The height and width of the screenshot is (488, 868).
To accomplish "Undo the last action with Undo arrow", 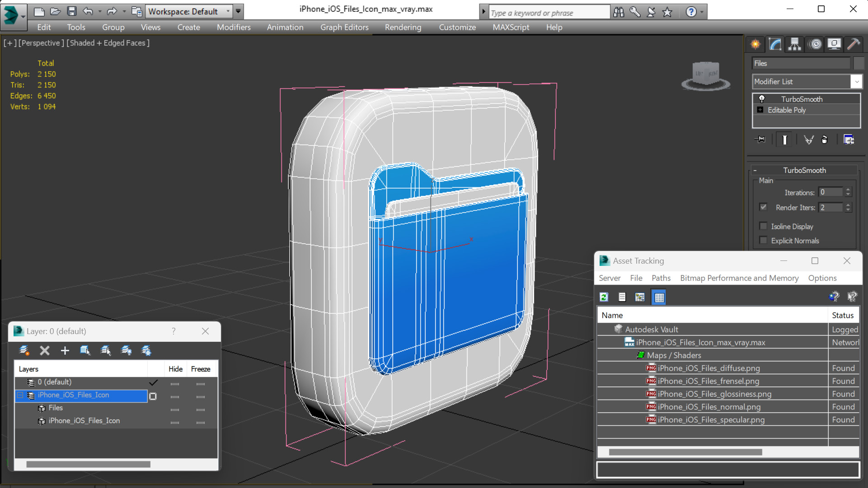I will [x=88, y=11].
